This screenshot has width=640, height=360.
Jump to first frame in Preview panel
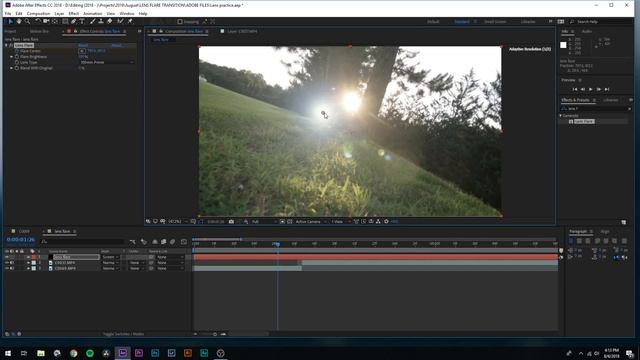(575, 89)
